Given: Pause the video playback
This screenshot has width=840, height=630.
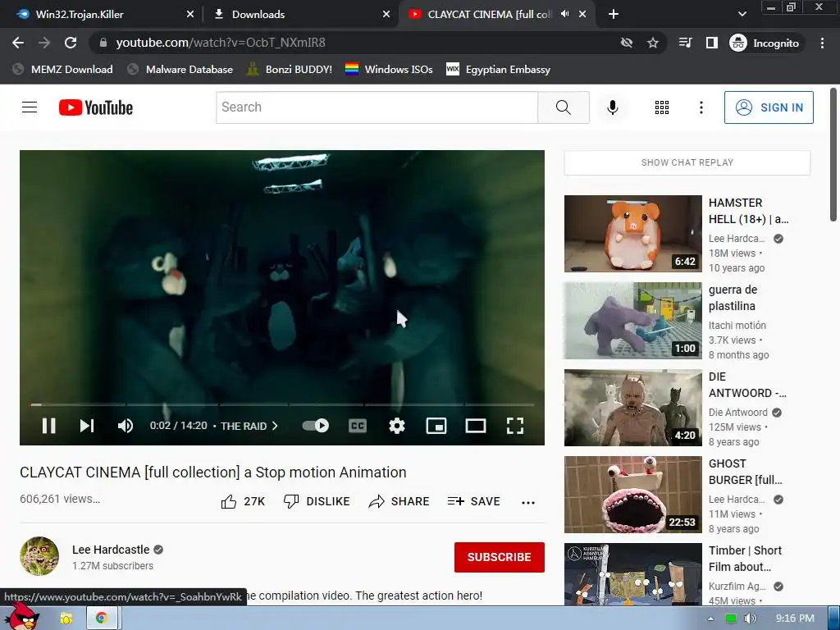Looking at the screenshot, I should [x=48, y=426].
